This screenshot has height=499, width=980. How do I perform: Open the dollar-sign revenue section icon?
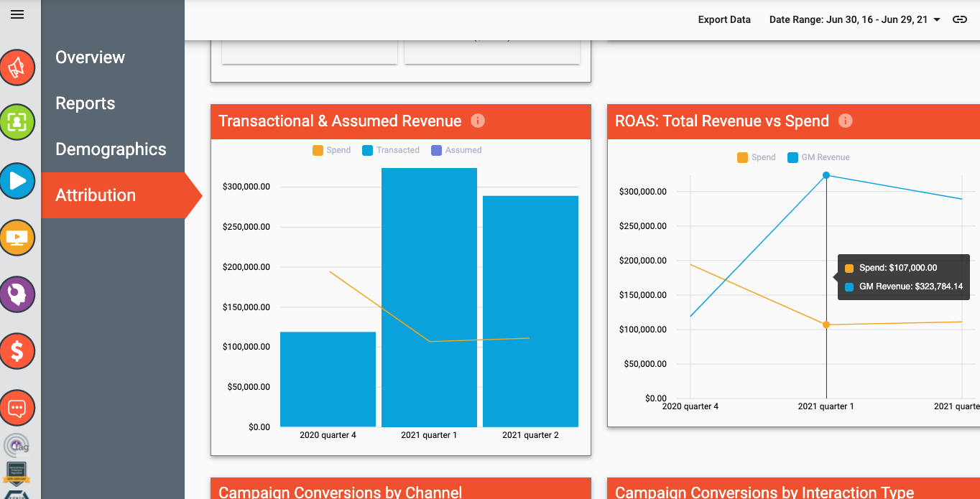point(17,351)
